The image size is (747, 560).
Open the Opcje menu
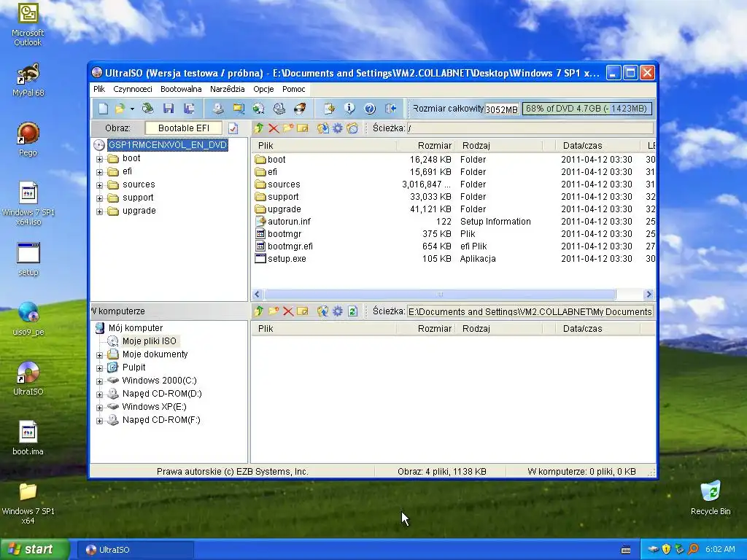pos(263,89)
